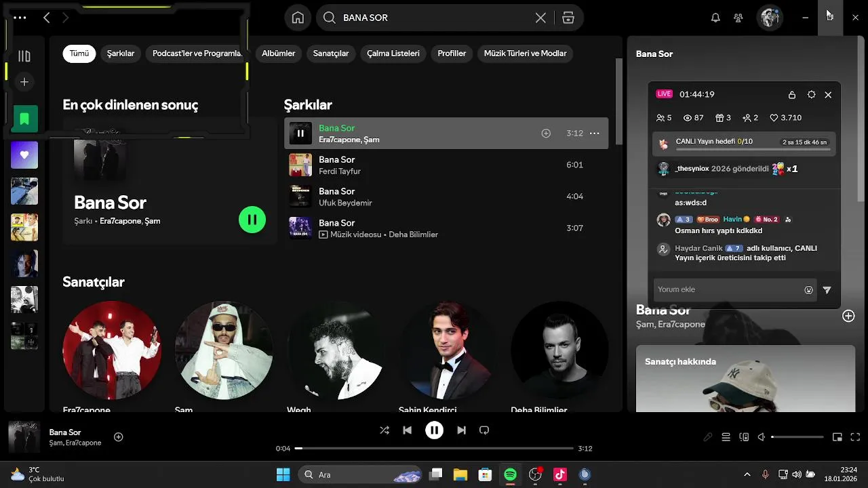Screen dimensions: 868x488
Task: Open the profile avatar menu
Action: click(770, 18)
